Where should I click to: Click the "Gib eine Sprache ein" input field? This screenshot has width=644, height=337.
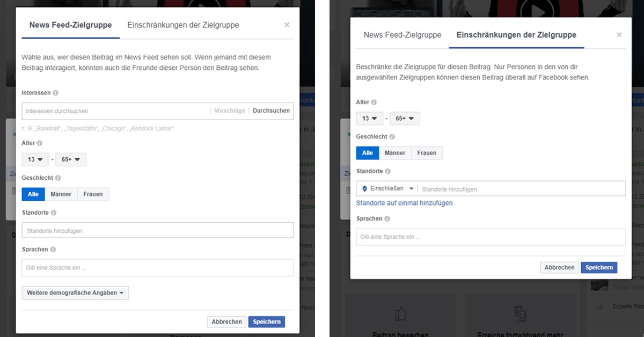tap(157, 267)
